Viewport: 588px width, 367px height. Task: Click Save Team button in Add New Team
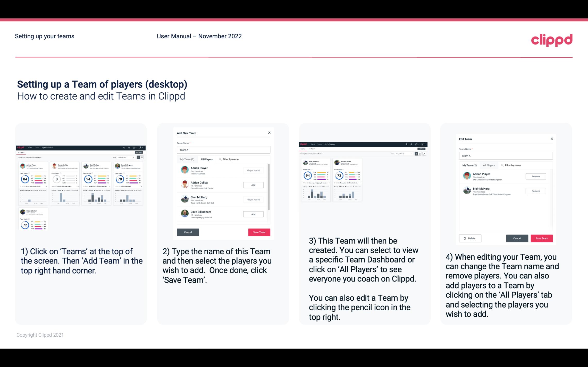[259, 232]
